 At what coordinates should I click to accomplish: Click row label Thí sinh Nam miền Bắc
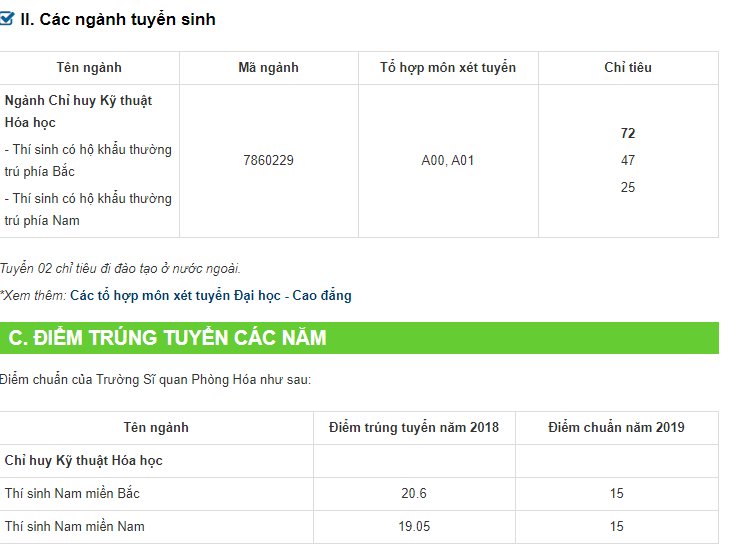pyautogui.click(x=72, y=494)
